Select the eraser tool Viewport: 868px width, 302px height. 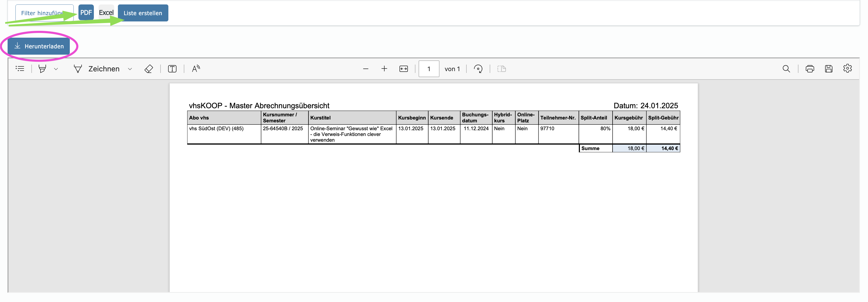149,69
